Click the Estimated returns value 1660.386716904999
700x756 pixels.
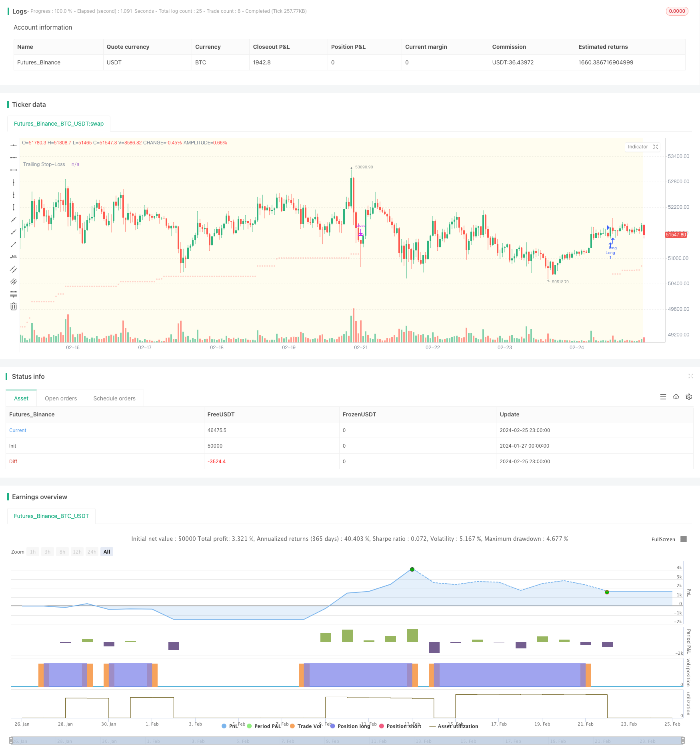click(x=606, y=62)
